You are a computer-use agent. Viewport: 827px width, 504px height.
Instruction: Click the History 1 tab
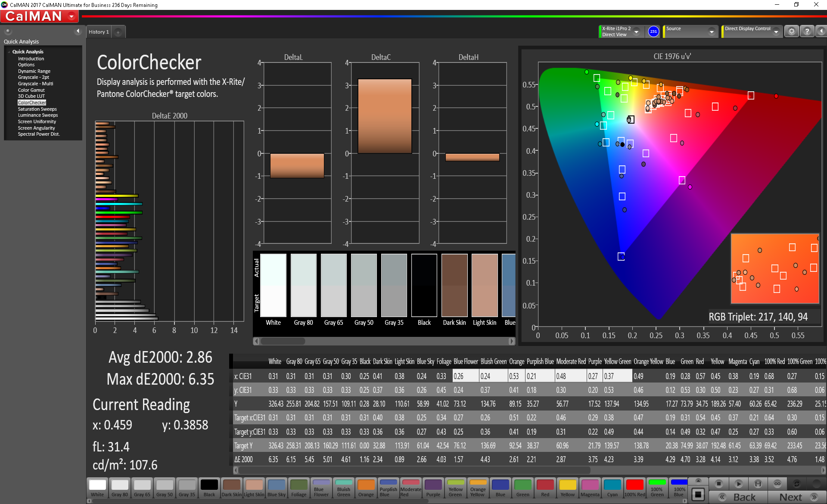pos(100,32)
